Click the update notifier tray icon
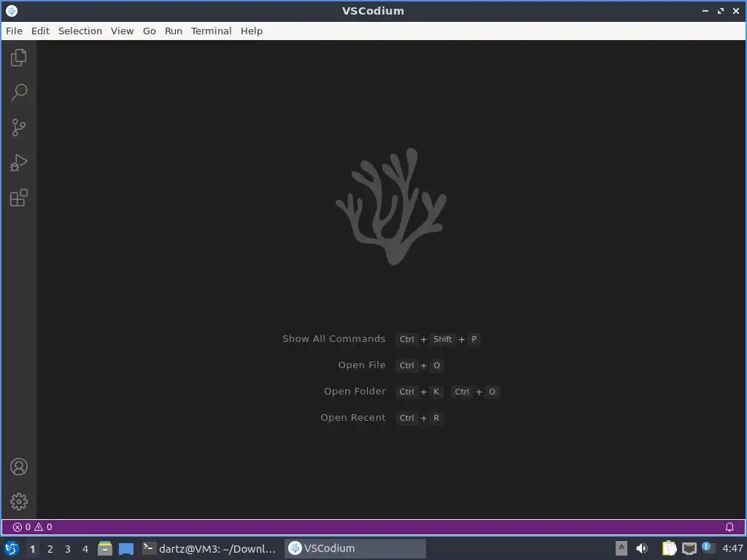Image resolution: width=747 pixels, height=560 pixels. coord(708,548)
